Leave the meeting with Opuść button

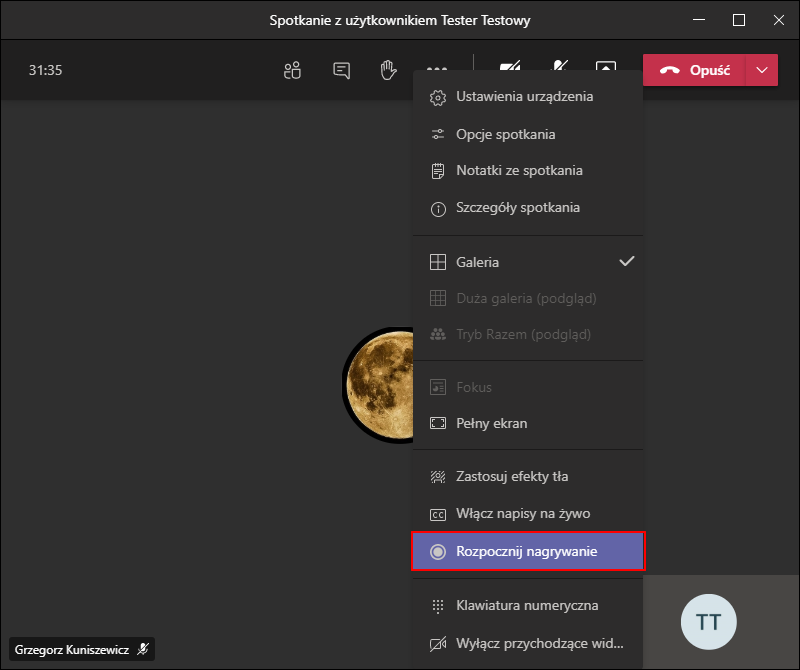[694, 70]
